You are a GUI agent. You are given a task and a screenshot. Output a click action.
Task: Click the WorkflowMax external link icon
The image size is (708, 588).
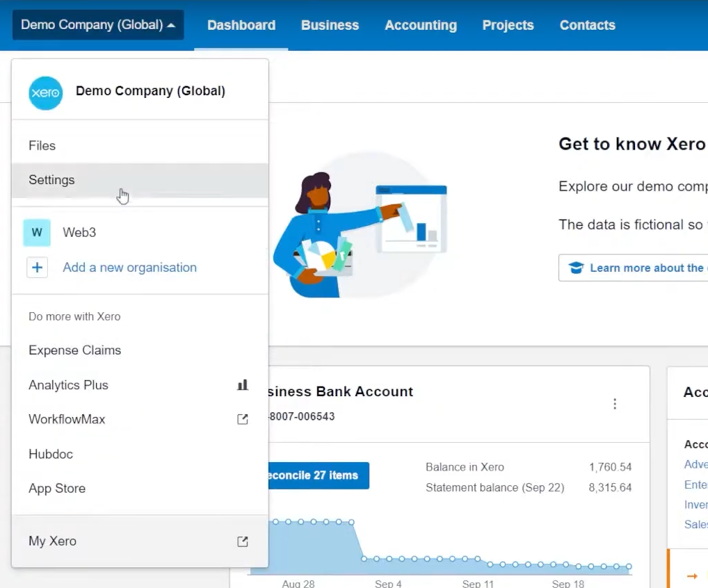[x=243, y=419]
